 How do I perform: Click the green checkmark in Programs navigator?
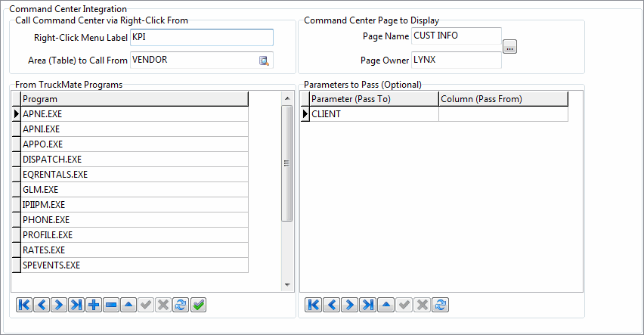pos(199,305)
